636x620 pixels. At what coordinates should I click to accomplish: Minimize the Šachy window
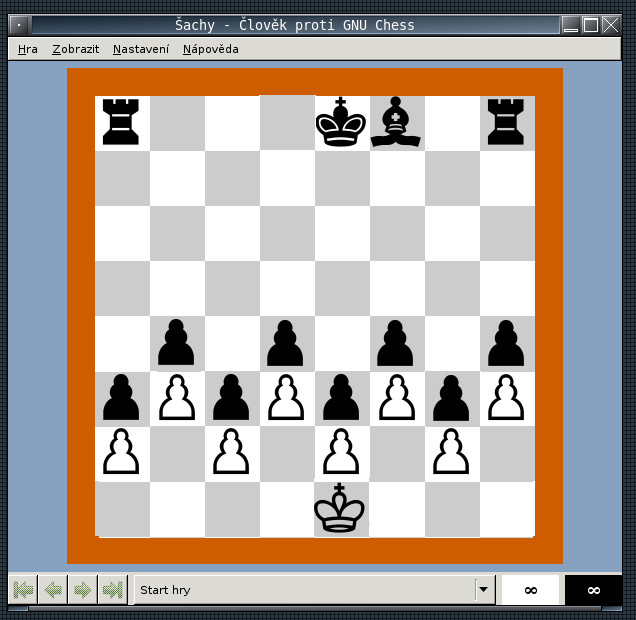(571, 25)
